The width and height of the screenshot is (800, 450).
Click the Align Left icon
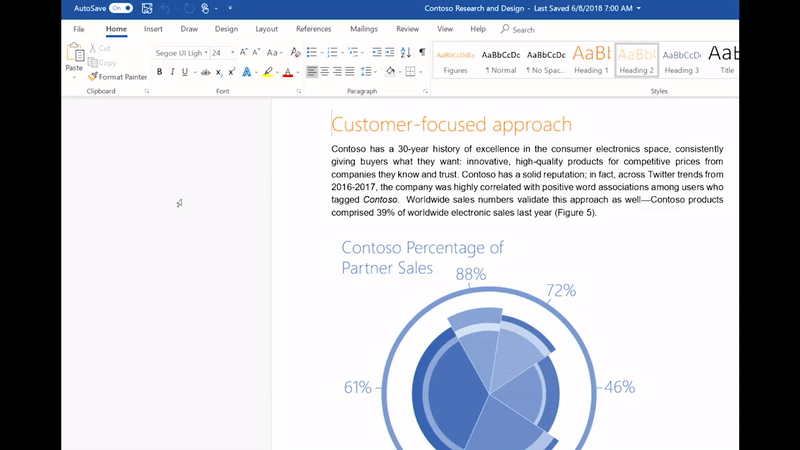(x=312, y=72)
